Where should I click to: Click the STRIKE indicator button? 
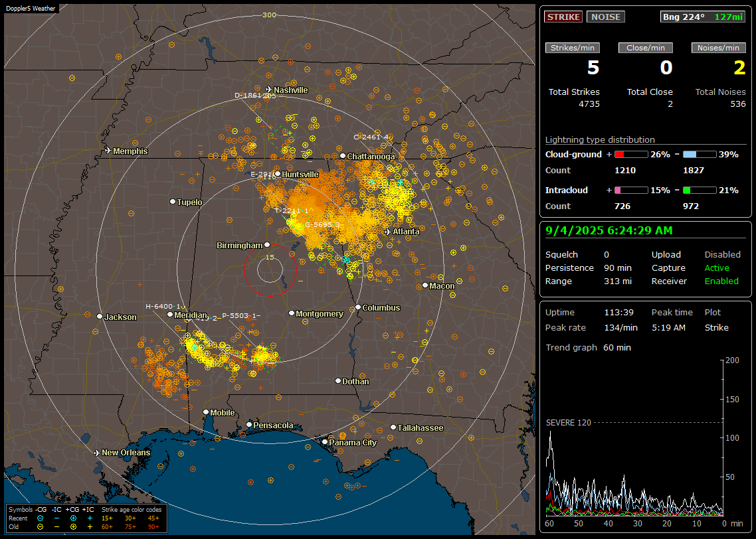pyautogui.click(x=563, y=17)
